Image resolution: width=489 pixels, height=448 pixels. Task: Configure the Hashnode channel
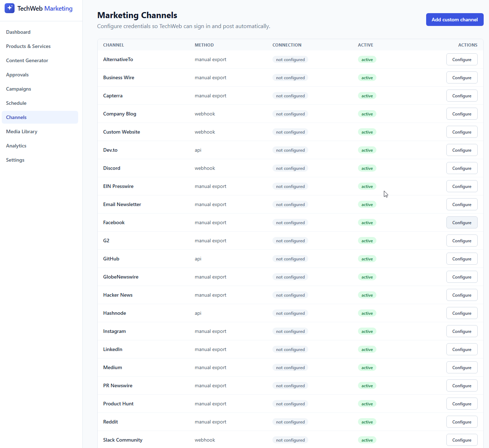point(462,313)
